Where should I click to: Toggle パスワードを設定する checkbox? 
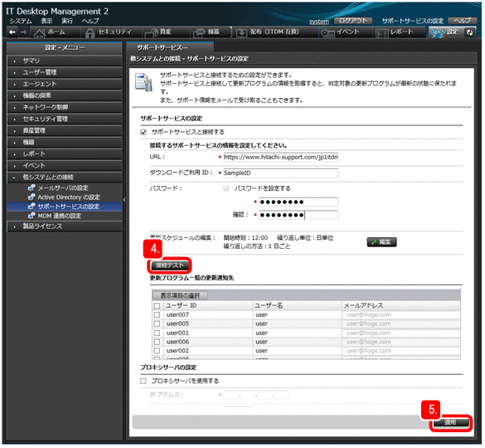pos(226,188)
